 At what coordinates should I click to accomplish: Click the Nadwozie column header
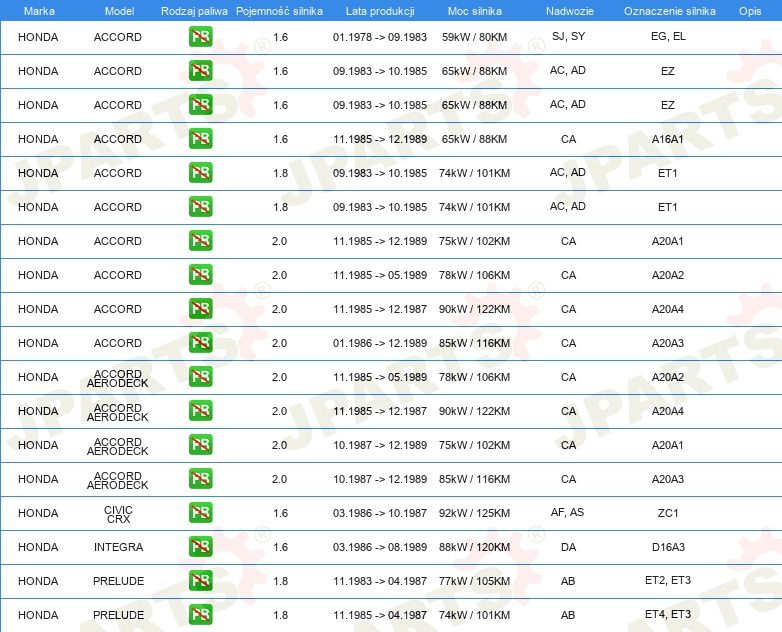pyautogui.click(x=570, y=11)
